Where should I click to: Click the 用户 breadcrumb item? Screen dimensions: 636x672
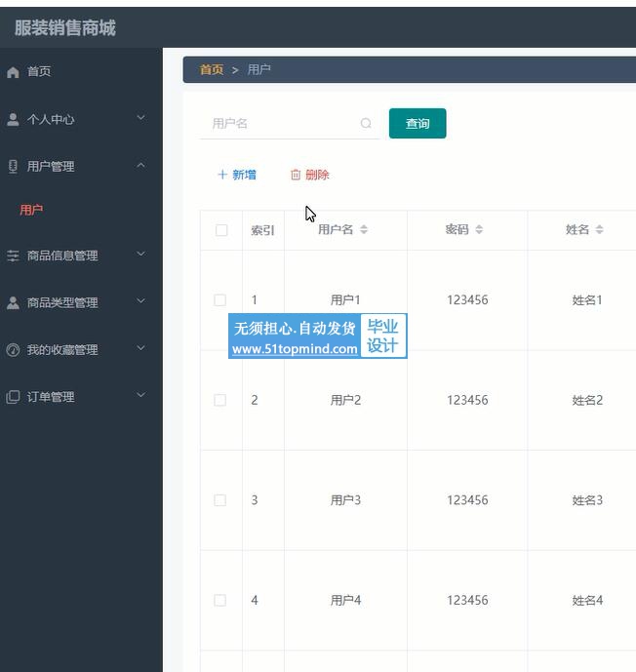[258, 69]
